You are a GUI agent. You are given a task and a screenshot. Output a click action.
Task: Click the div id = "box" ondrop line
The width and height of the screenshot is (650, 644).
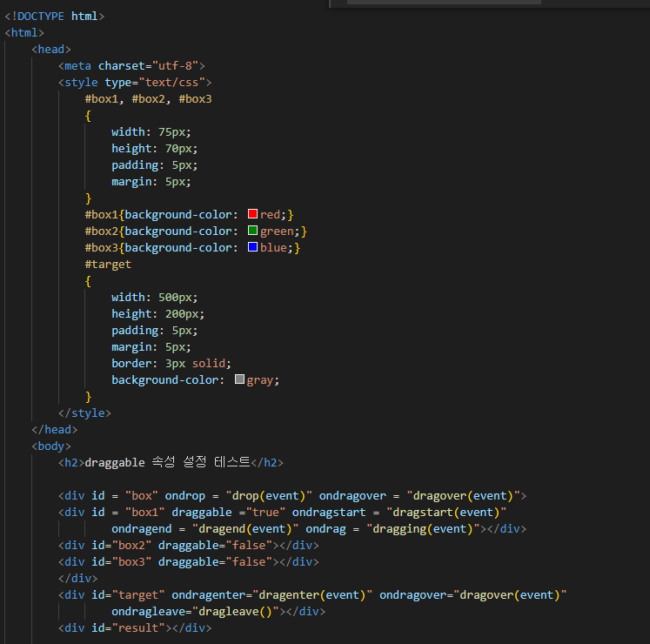point(292,495)
